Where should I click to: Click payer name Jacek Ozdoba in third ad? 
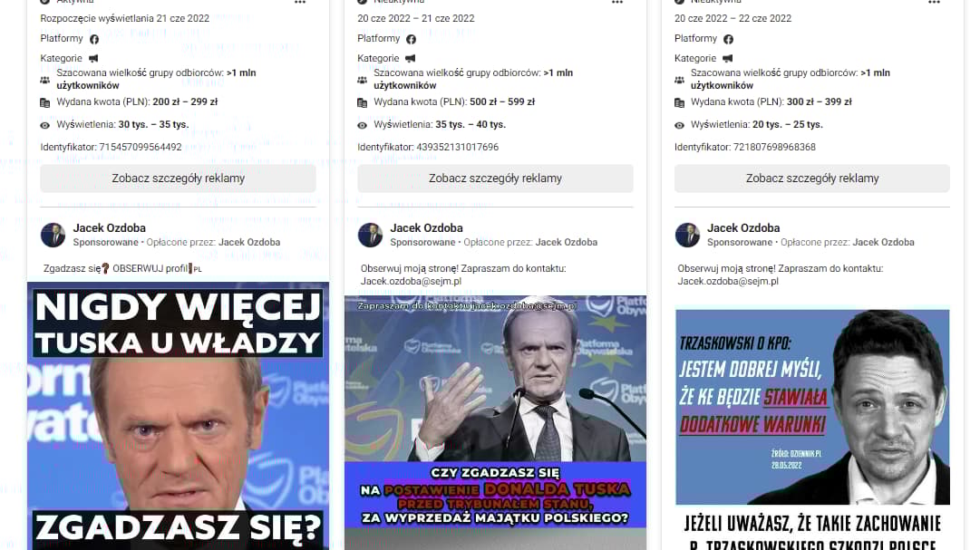pos(883,243)
